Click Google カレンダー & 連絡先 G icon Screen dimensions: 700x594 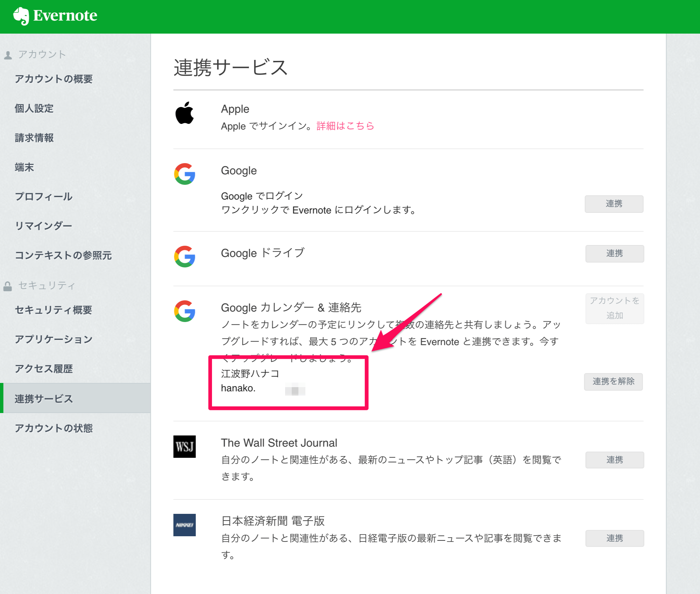[x=184, y=311]
